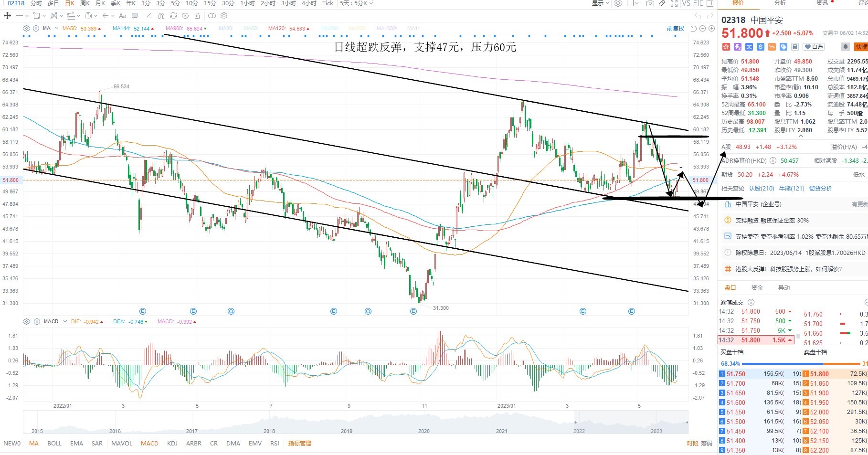Viewport: 868px width, 455px height.
Task: Zoom in chart with plus icon
Action: pyautogui.click(x=711, y=29)
